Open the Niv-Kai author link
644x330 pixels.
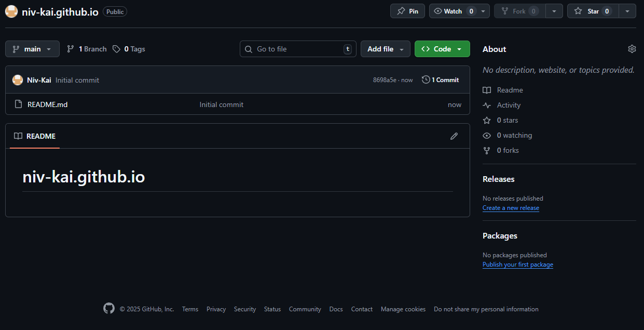tap(39, 80)
